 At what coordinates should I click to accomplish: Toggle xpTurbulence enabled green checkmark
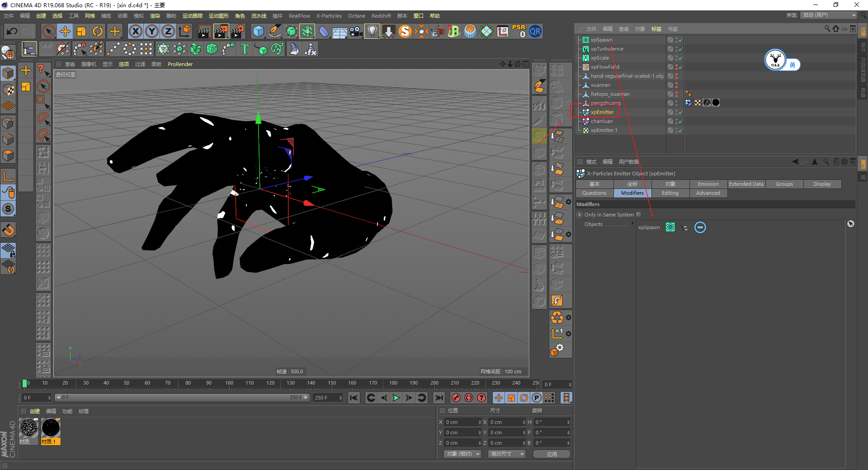[680, 49]
